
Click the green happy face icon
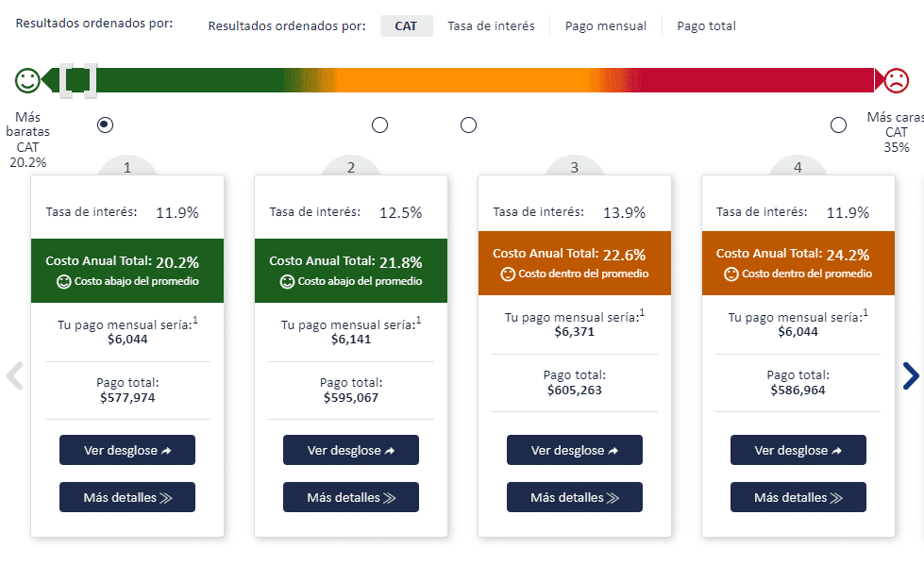tap(28, 80)
